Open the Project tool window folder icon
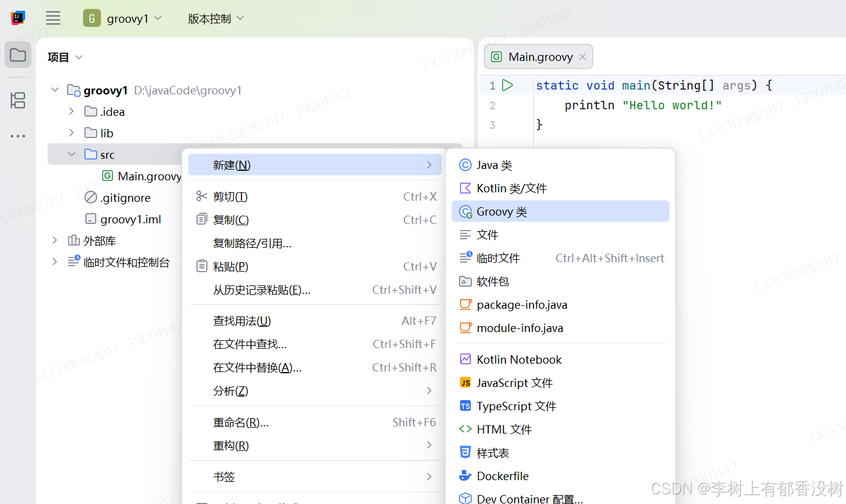The width and height of the screenshot is (846, 504). click(x=18, y=55)
